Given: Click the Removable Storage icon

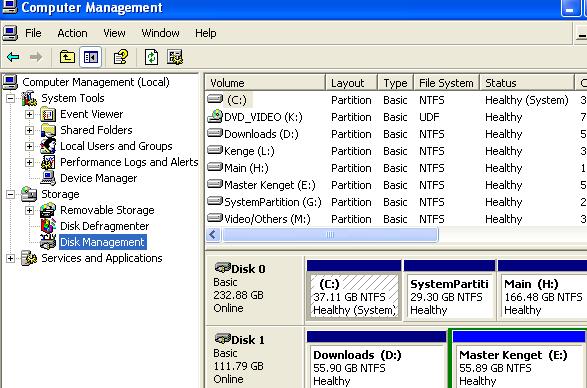Looking at the screenshot, I should point(48,210).
